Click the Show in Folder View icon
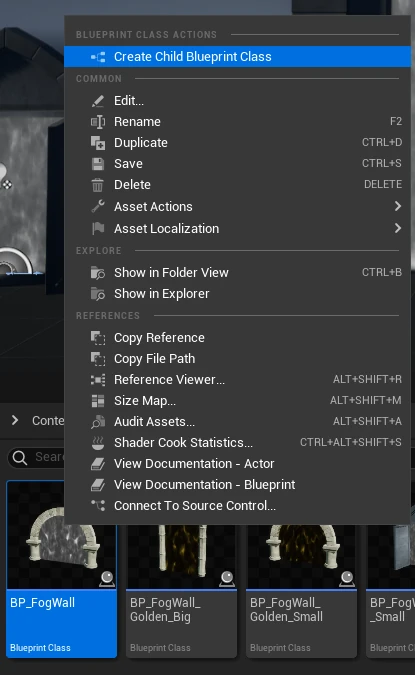The height and width of the screenshot is (675, 415). tap(98, 272)
